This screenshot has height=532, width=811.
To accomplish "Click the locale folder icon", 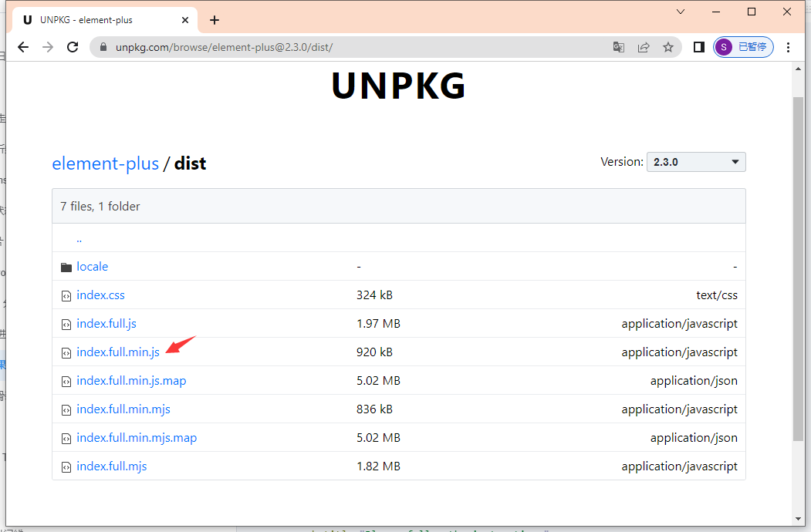I will click(66, 267).
